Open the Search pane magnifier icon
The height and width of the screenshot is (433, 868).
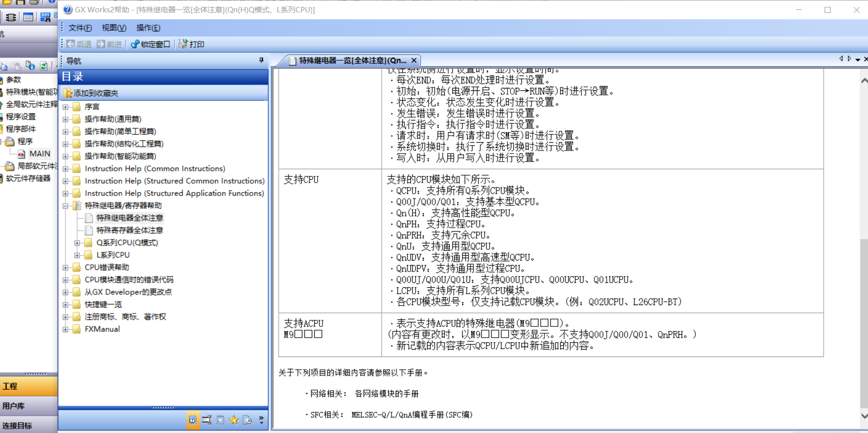[x=220, y=420]
